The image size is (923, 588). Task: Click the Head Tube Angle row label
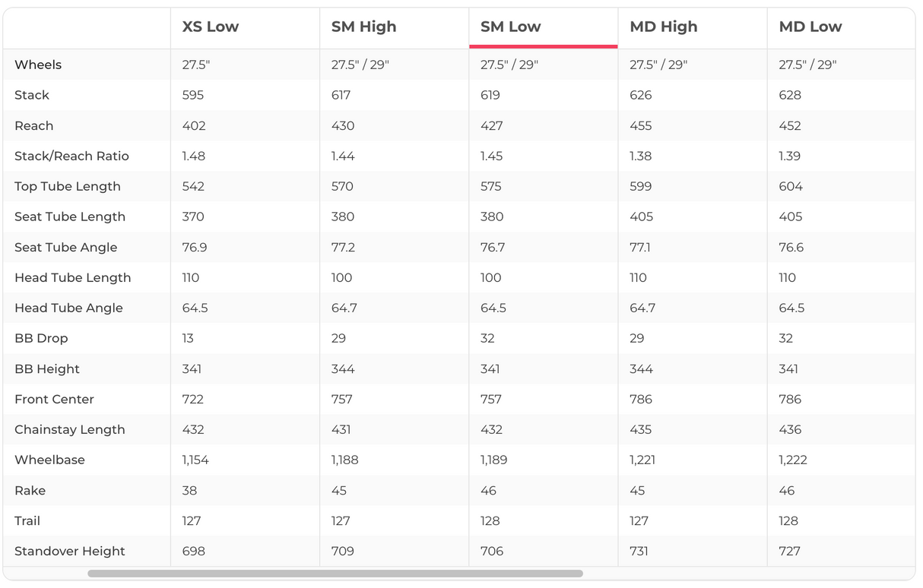coord(68,308)
